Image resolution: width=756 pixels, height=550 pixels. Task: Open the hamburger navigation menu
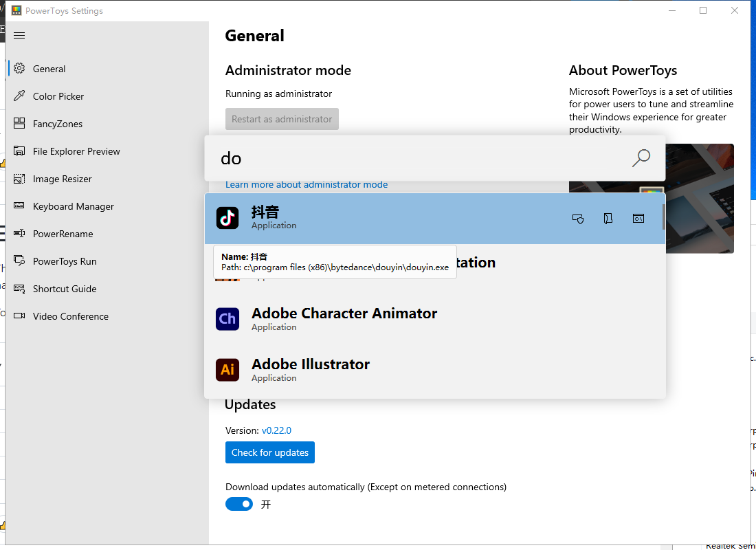(x=19, y=35)
